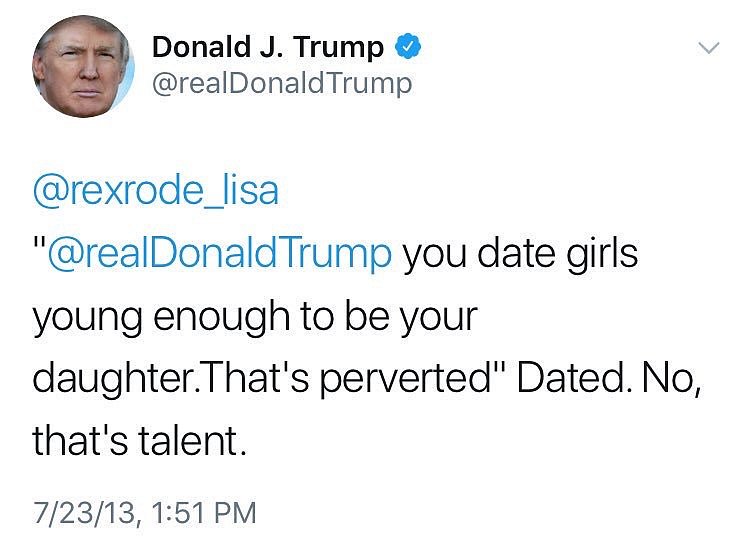This screenshot has height=539, width=750.
Task: Click the @realDonaldTrump handle under the name
Action: pos(281,83)
